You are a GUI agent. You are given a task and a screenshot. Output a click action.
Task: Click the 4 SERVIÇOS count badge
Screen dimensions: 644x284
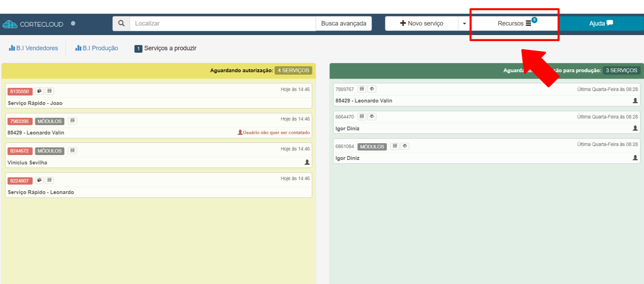[x=293, y=70]
